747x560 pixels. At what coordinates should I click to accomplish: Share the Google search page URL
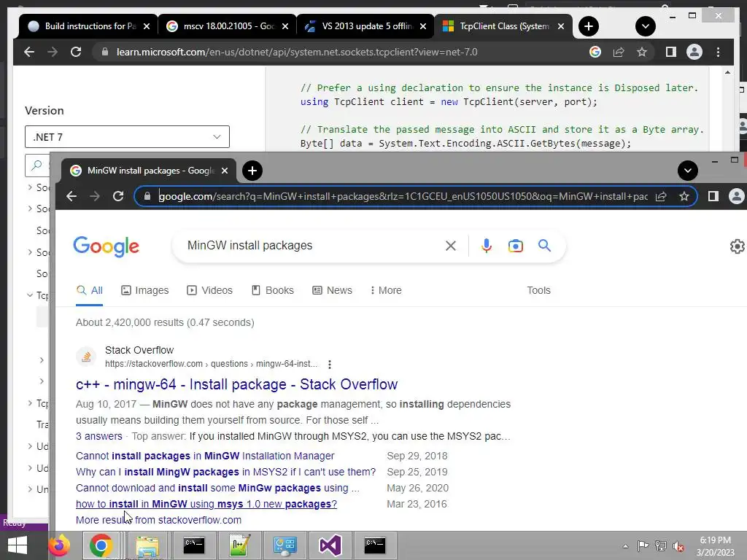[661, 196]
